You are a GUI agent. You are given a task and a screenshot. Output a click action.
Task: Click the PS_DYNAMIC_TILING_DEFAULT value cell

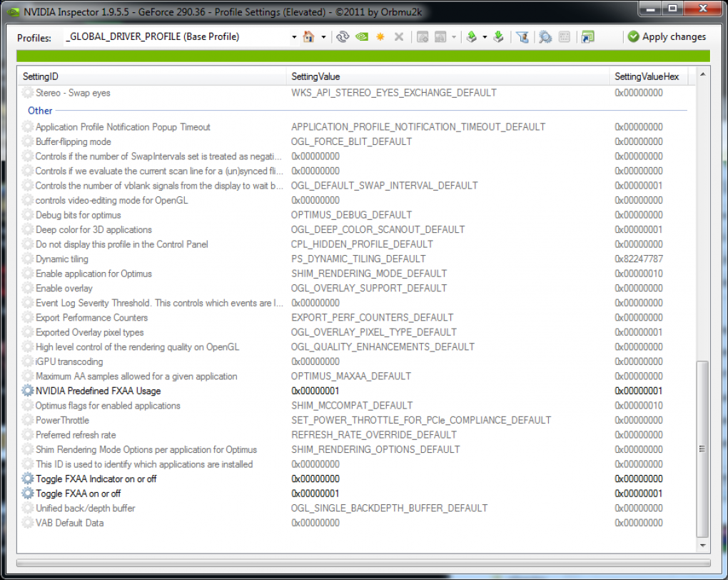[x=358, y=259]
